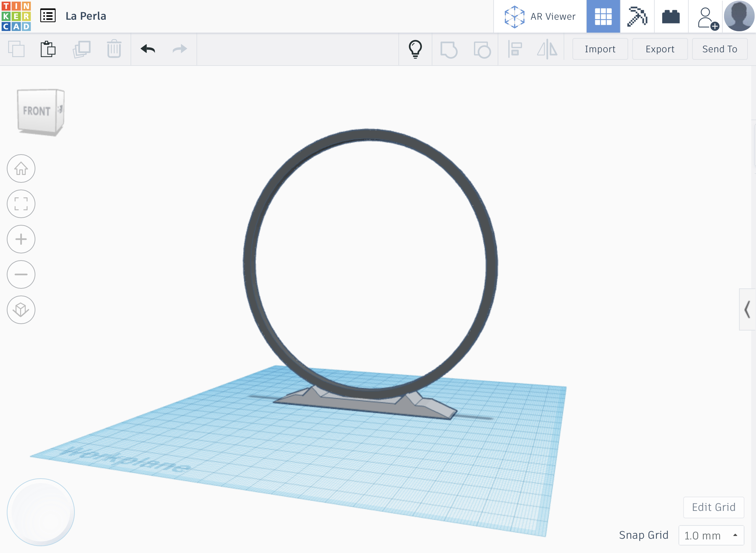756x553 pixels.
Task: Click the Mirror flip tool
Action: (x=547, y=49)
